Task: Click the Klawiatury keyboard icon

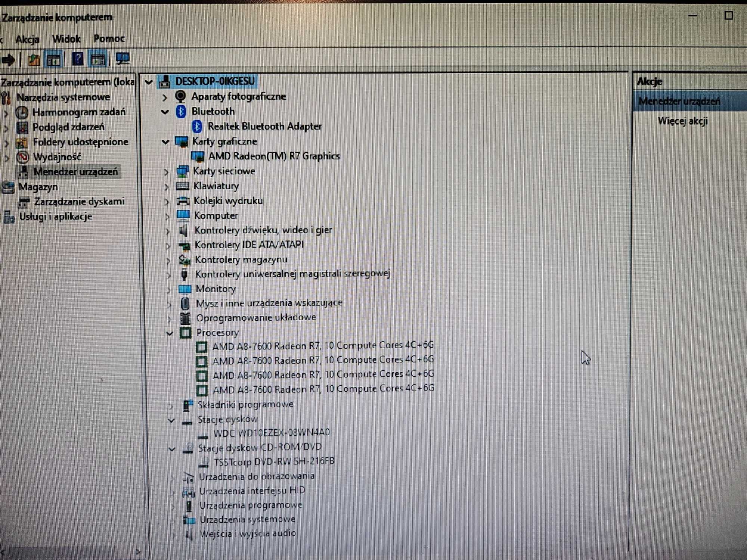Action: click(x=183, y=186)
